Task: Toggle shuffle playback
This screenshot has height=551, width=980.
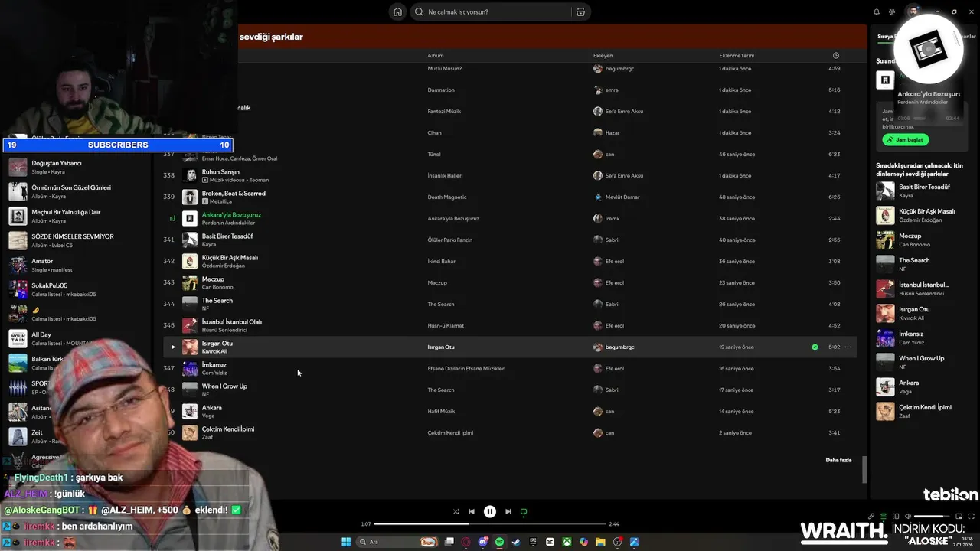Action: (456, 512)
